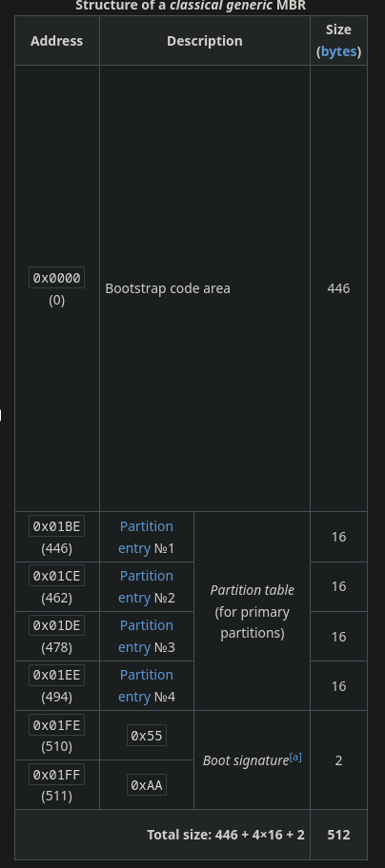The image size is (385, 868).
Task: Click the Partition table description cell
Action: pyautogui.click(x=252, y=611)
